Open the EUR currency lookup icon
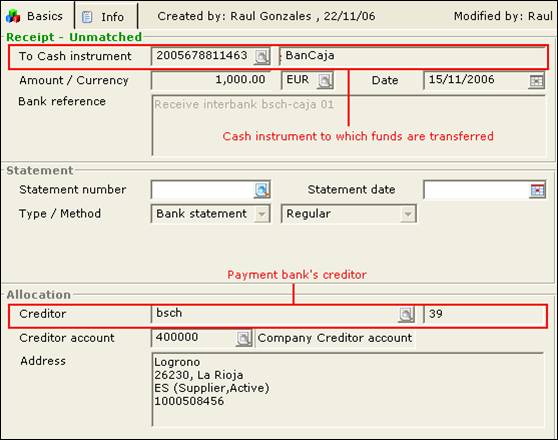This screenshot has width=558, height=440. coord(325,80)
